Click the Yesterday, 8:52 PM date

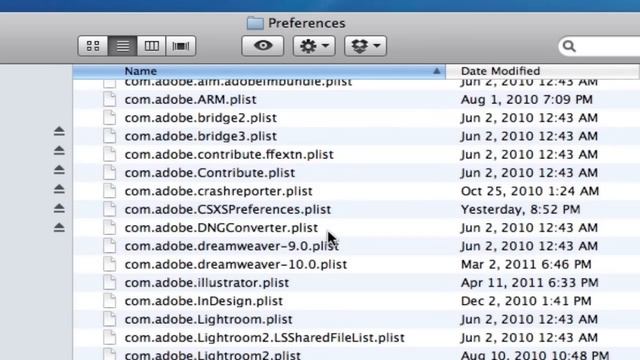pos(520,210)
